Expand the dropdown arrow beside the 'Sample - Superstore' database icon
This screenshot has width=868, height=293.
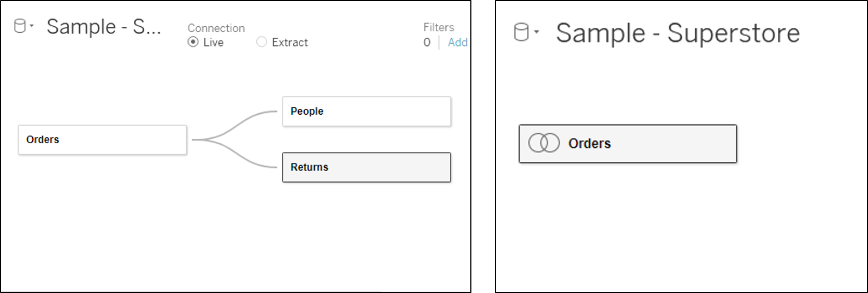pyautogui.click(x=536, y=32)
